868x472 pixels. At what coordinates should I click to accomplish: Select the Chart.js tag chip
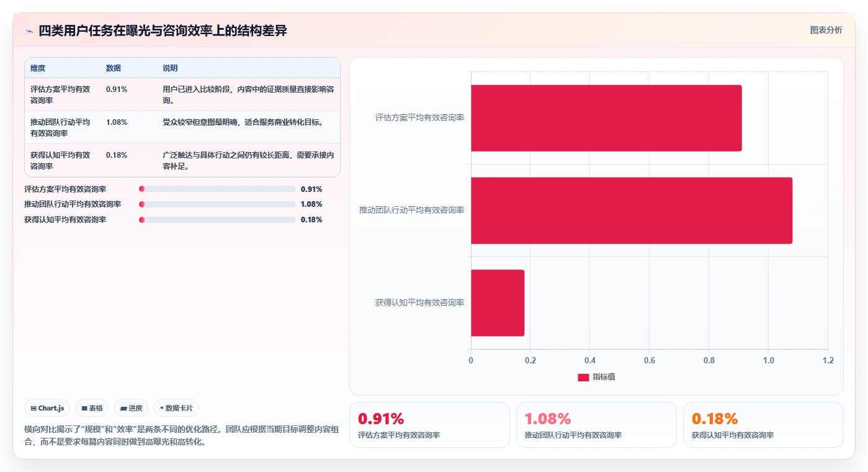[47, 408]
